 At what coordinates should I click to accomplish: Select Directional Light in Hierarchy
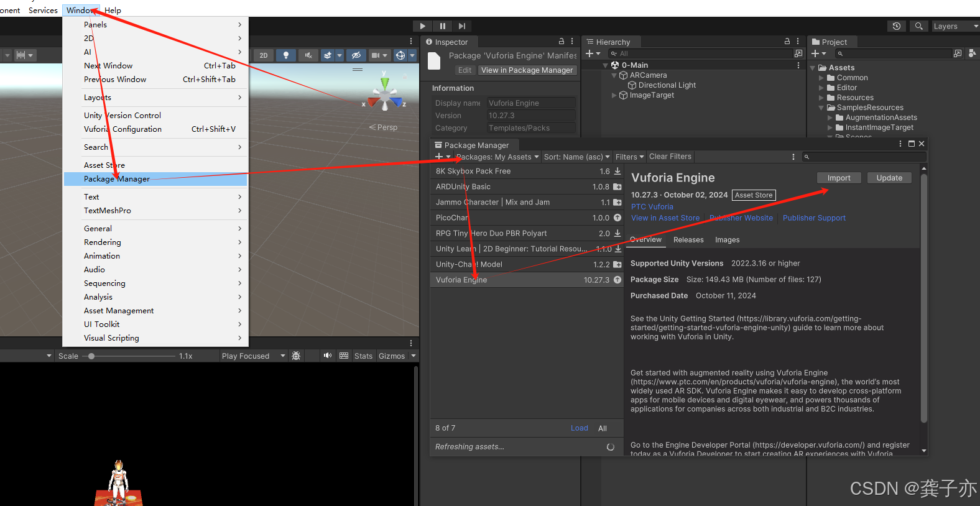pos(667,85)
